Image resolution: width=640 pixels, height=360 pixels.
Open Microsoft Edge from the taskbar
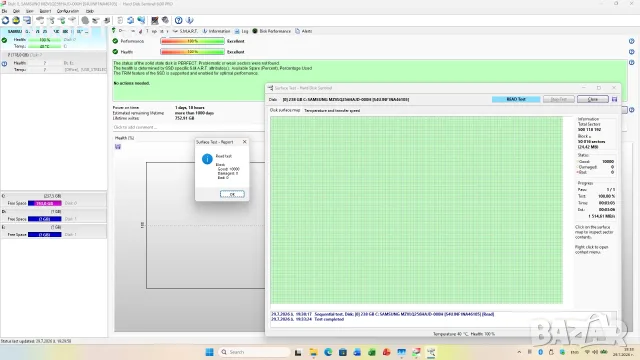[328, 352]
